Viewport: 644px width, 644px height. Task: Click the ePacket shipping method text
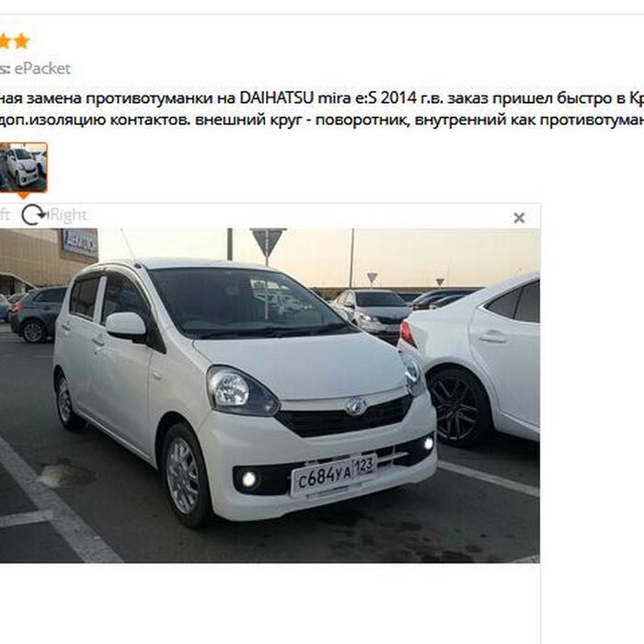click(x=42, y=68)
